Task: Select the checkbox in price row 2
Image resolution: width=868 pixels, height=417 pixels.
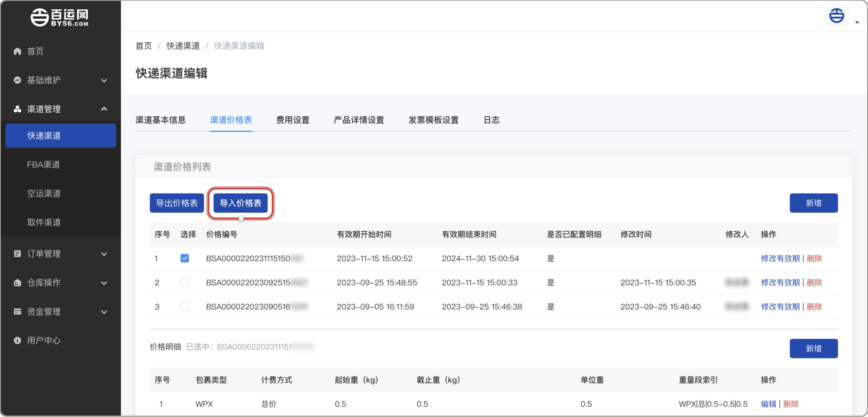Action: (185, 282)
